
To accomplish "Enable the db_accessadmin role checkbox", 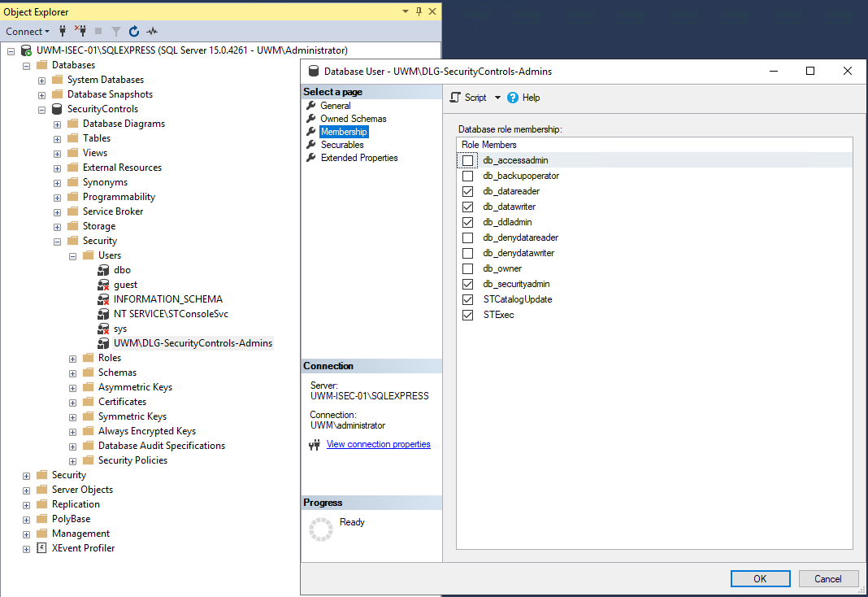I will coord(467,159).
